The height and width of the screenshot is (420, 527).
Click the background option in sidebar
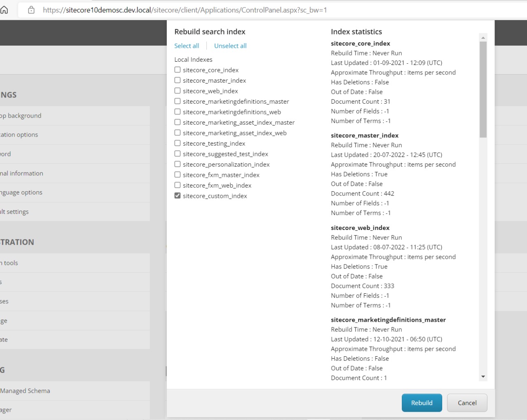pyautogui.click(x=21, y=116)
